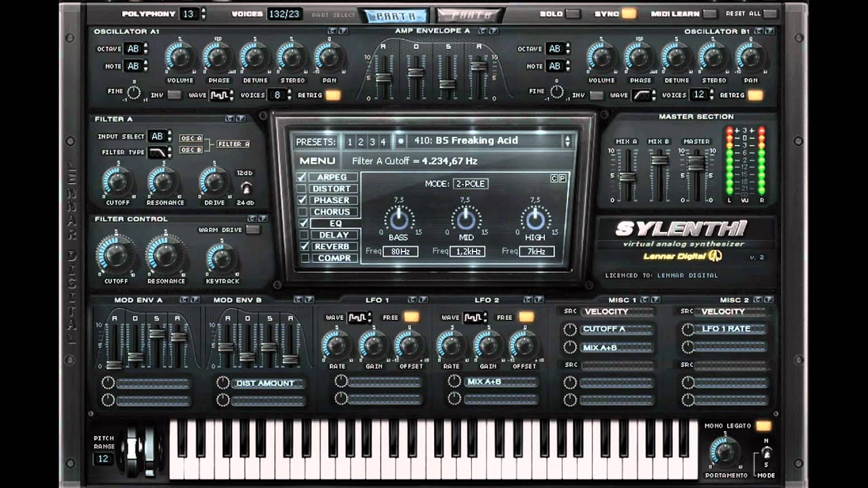Click the Oscillator A1 Detune knob
The width and height of the screenshot is (868, 488).
pyautogui.click(x=255, y=58)
